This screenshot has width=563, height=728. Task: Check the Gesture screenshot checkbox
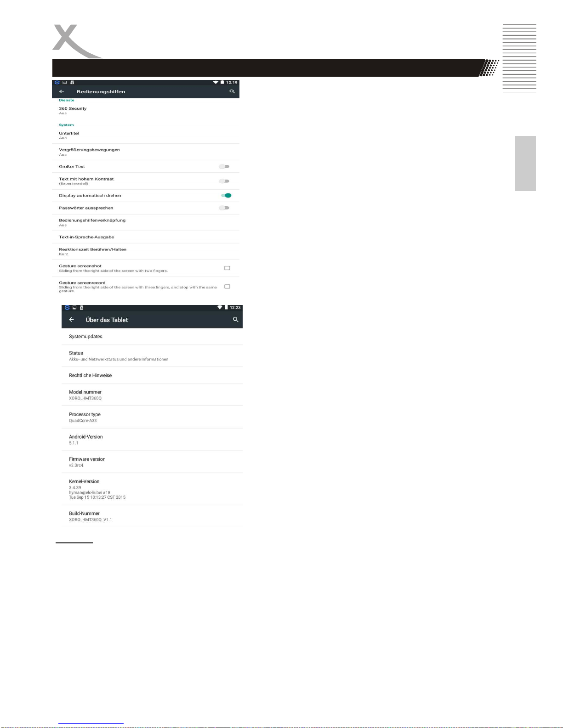pos(227,268)
